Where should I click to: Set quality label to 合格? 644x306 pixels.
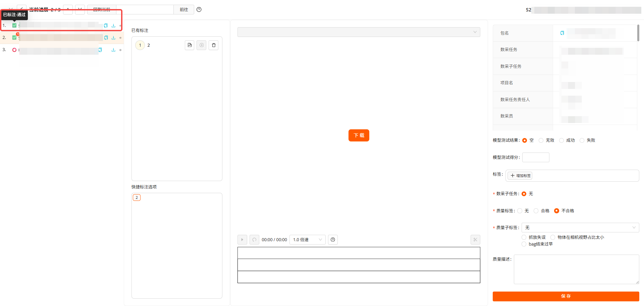[x=536, y=211]
